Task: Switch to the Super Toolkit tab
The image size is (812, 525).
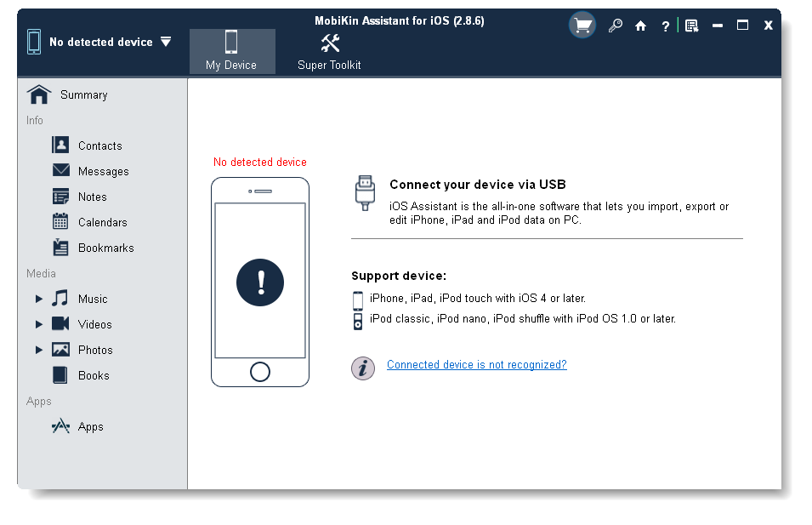Action: tap(328, 49)
